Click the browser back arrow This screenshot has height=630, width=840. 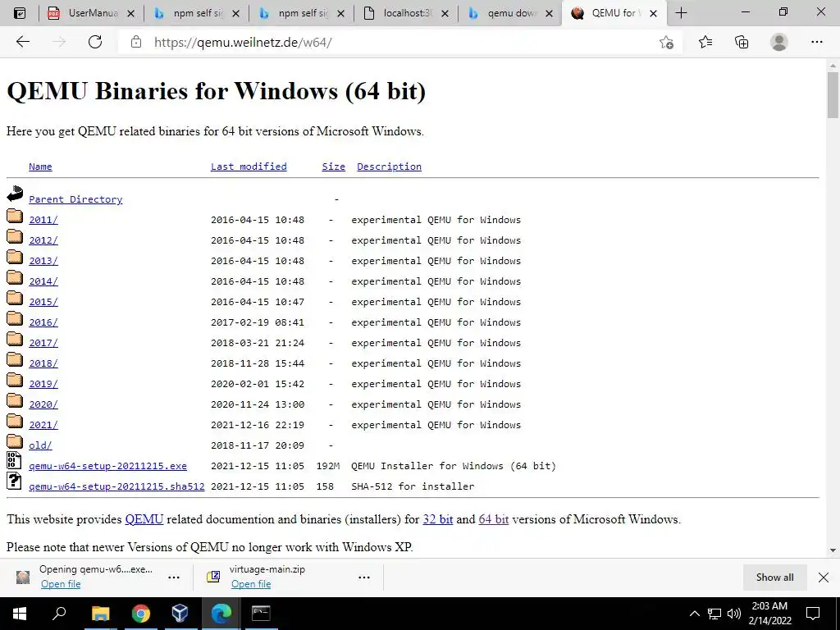22,42
